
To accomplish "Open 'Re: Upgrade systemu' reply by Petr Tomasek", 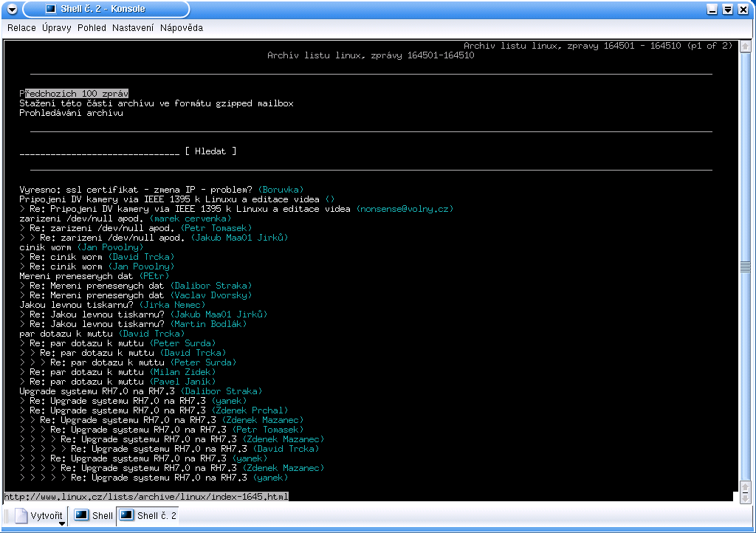I will tap(138, 430).
